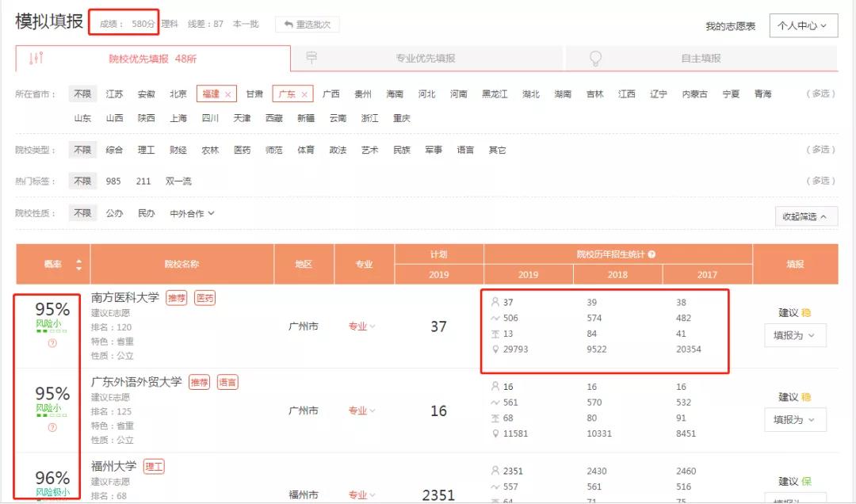Click the lightbulb icon on 自主填报 tab

point(595,59)
